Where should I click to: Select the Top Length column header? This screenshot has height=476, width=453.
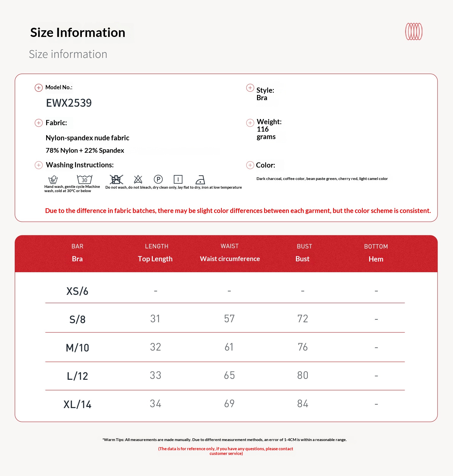155,259
